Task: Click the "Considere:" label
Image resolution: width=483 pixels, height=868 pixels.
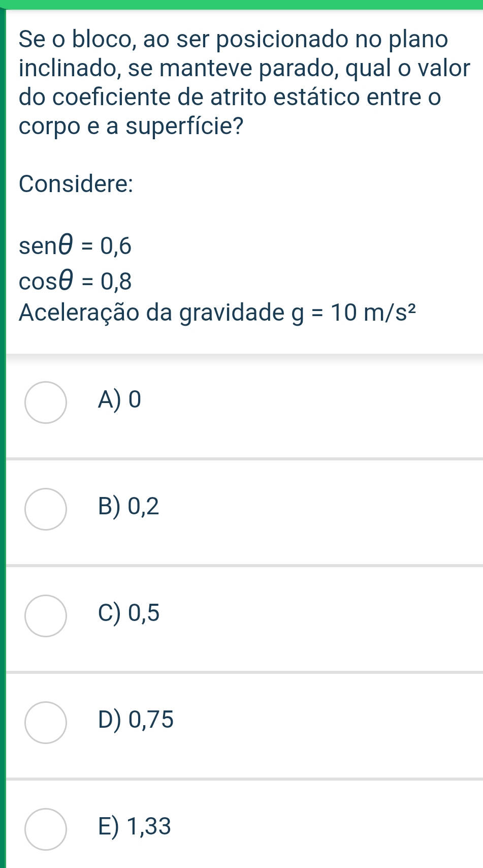Action: tap(76, 183)
